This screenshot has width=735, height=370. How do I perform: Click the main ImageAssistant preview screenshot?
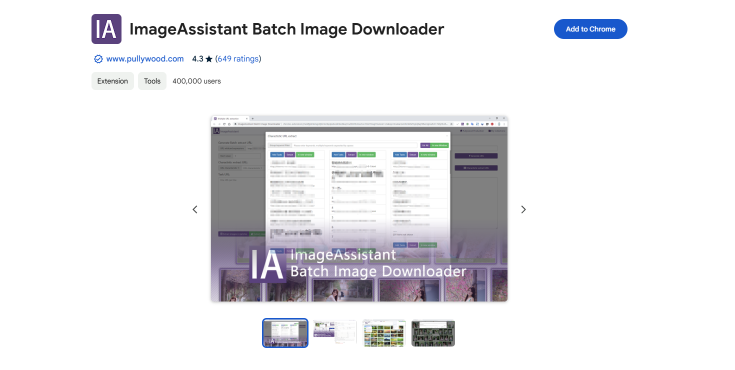pyautogui.click(x=359, y=209)
